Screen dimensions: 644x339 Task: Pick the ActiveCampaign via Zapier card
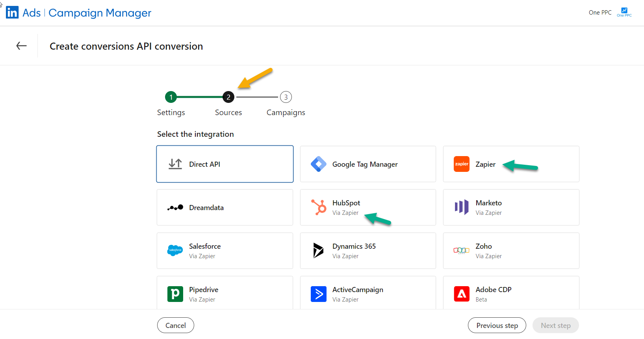[368, 293]
